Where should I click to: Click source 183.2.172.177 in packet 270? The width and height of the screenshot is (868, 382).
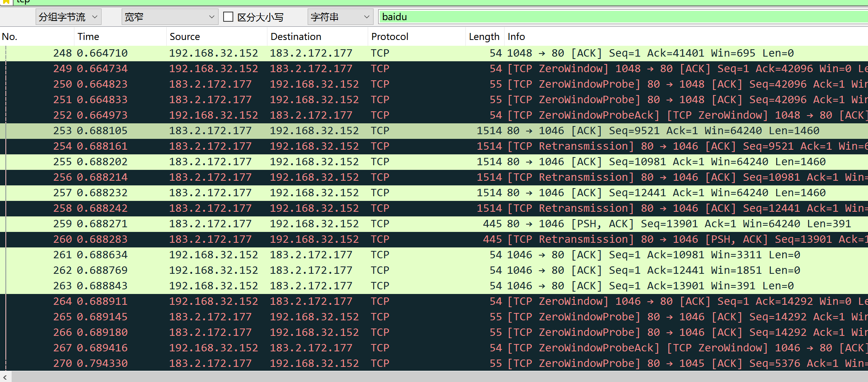pos(210,363)
